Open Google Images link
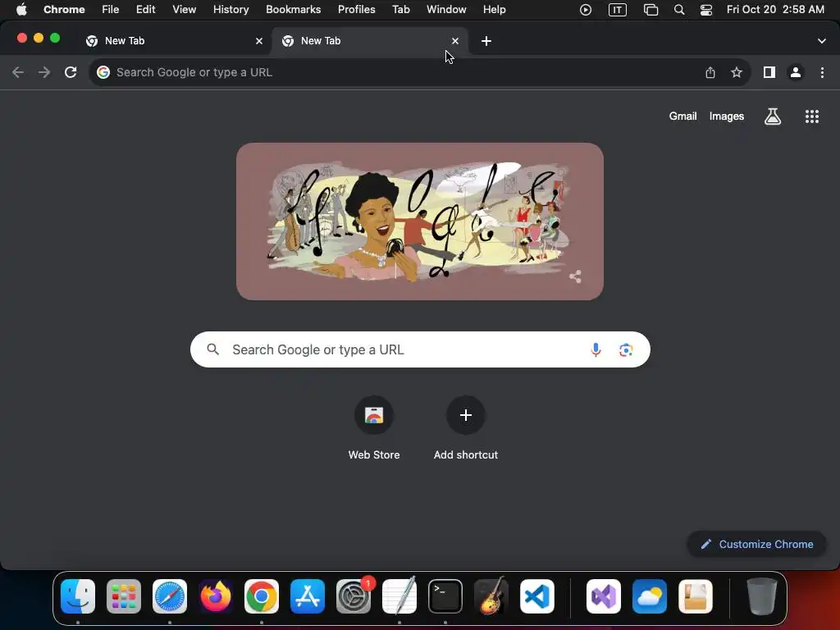840x630 pixels. (x=727, y=116)
